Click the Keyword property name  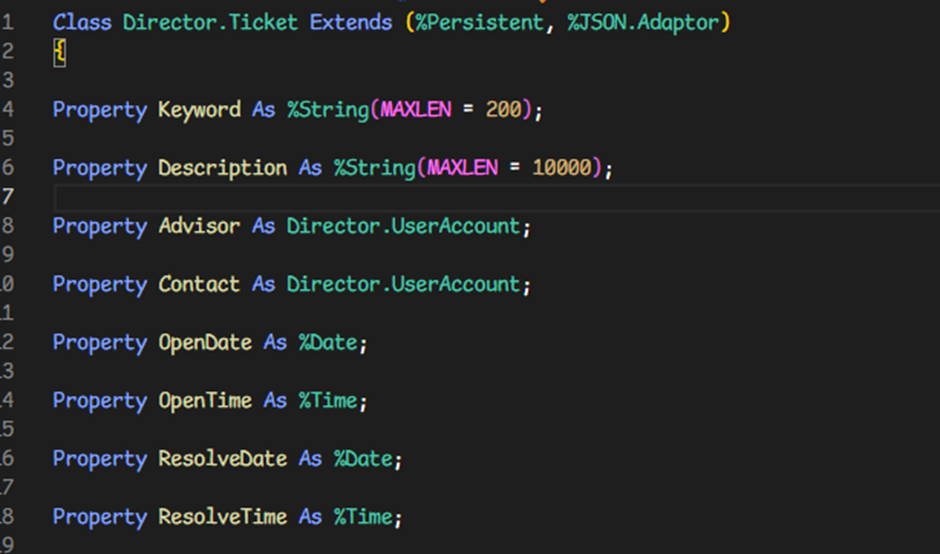click(199, 110)
